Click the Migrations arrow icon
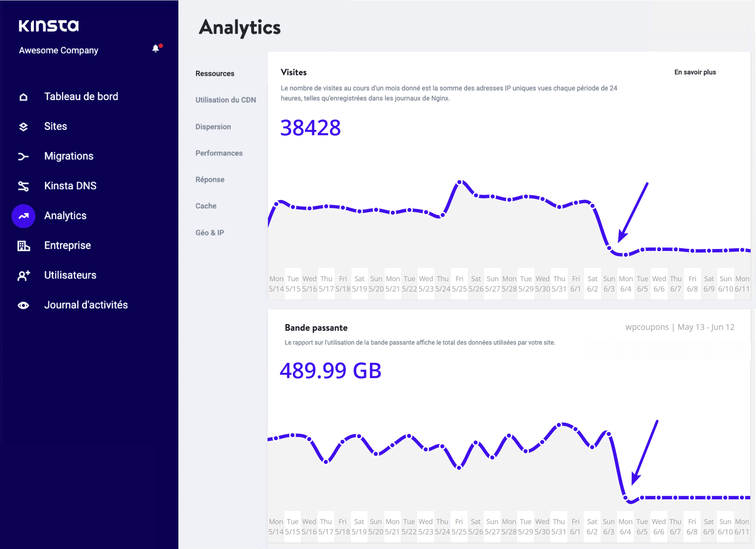Image resolution: width=756 pixels, height=549 pixels. point(23,156)
